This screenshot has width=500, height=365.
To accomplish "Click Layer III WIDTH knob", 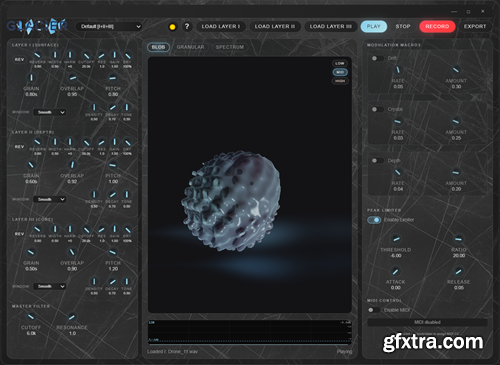I will pos(55,229).
